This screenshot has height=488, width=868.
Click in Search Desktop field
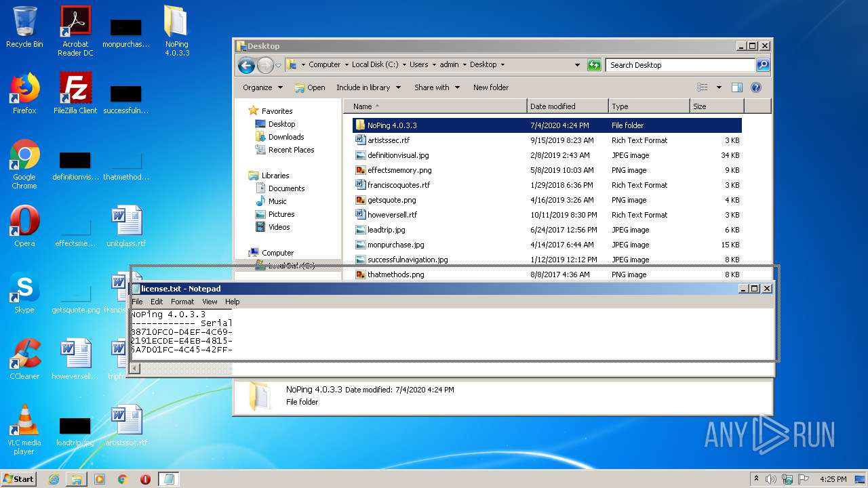[680, 65]
